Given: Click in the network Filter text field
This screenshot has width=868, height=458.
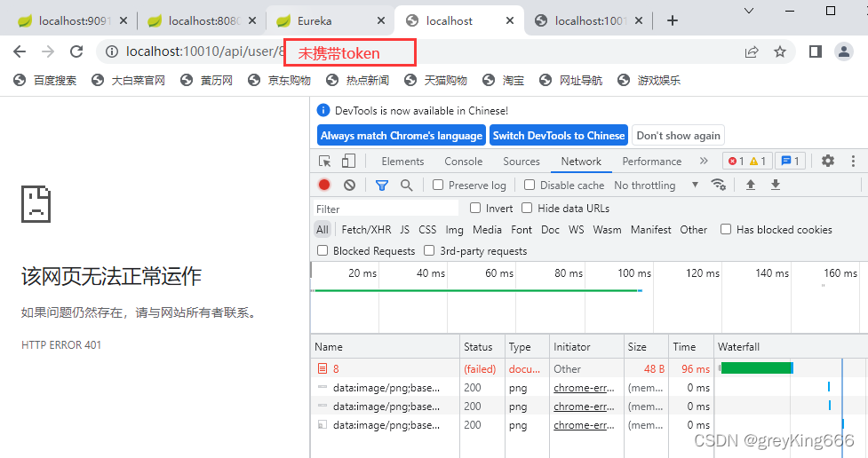Looking at the screenshot, I should [386, 209].
